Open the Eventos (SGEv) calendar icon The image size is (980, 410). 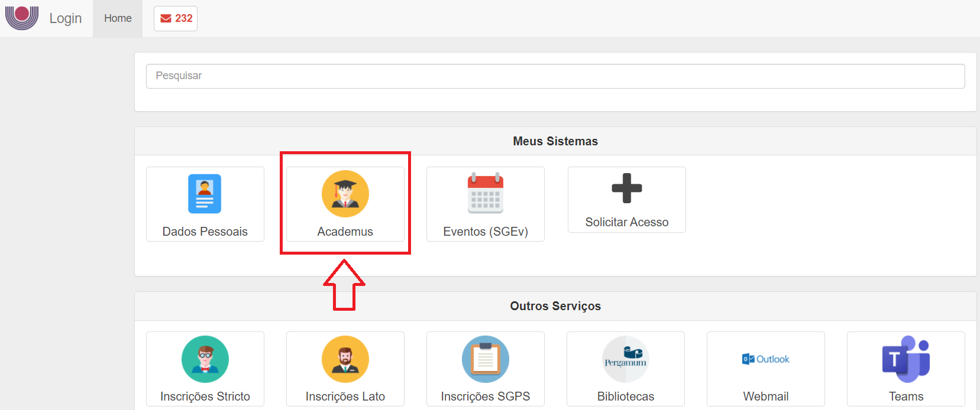pyautogui.click(x=485, y=193)
